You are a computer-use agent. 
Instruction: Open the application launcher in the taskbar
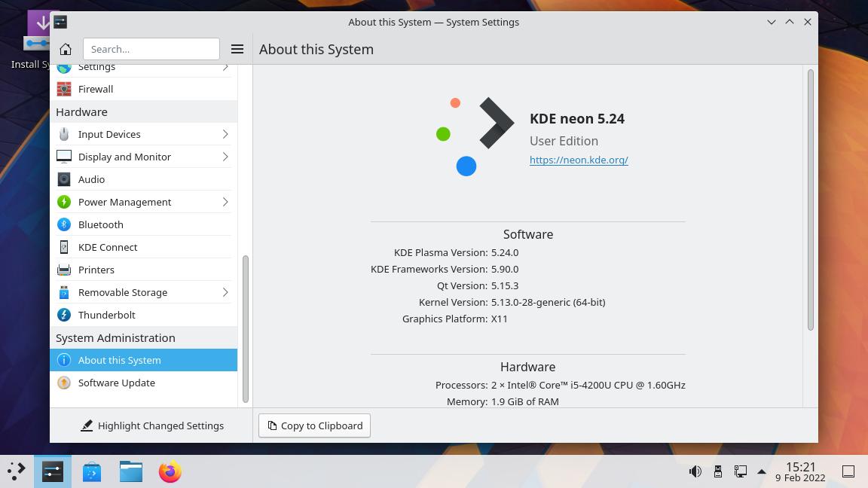tap(17, 471)
